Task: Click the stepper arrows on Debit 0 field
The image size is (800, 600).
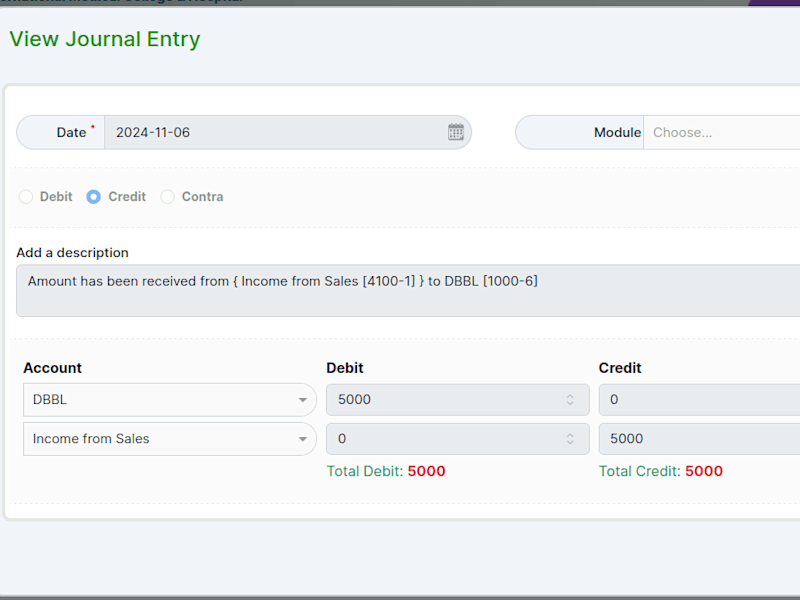Action: [570, 439]
